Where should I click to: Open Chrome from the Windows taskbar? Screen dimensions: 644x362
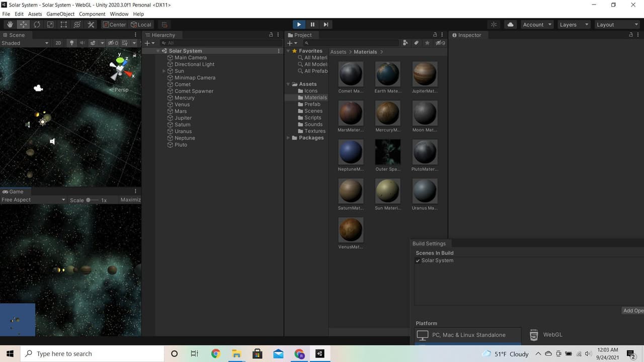pos(216,354)
